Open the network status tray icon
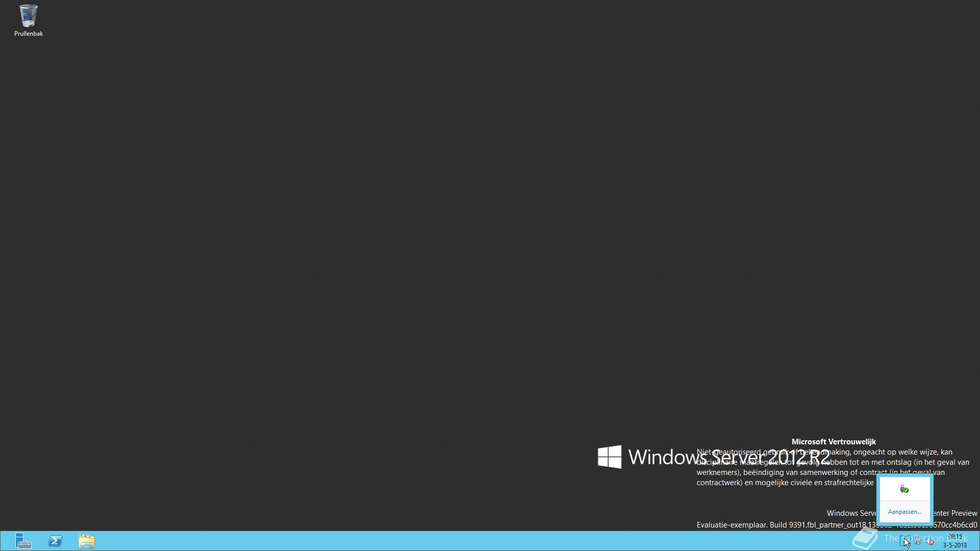The height and width of the screenshot is (551, 980). (x=918, y=541)
